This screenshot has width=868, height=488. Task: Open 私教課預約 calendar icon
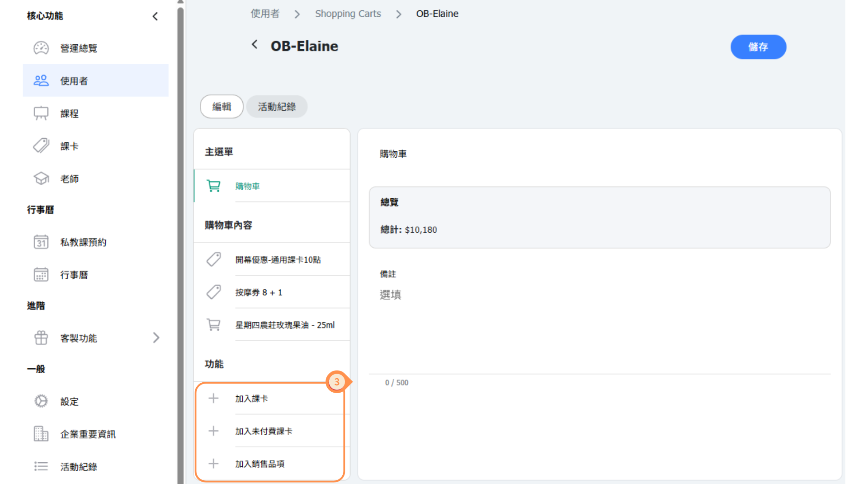pyautogui.click(x=41, y=242)
